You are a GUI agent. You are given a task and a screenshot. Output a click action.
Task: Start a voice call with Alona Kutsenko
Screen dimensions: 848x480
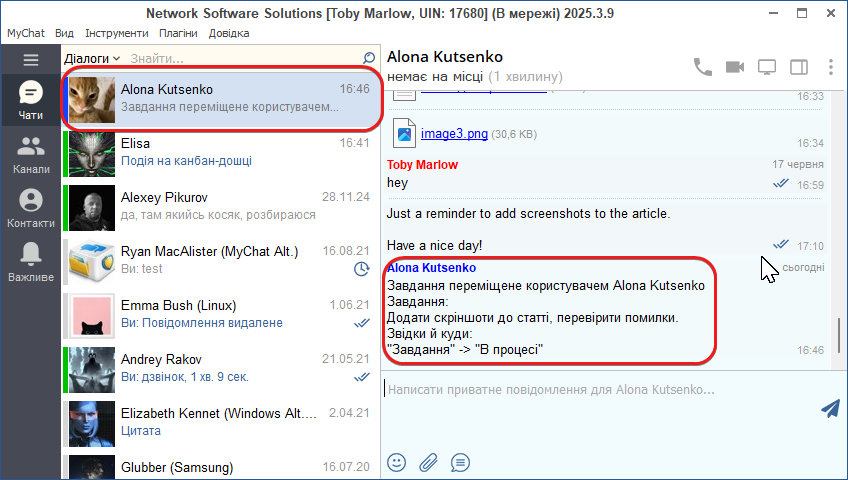[703, 67]
